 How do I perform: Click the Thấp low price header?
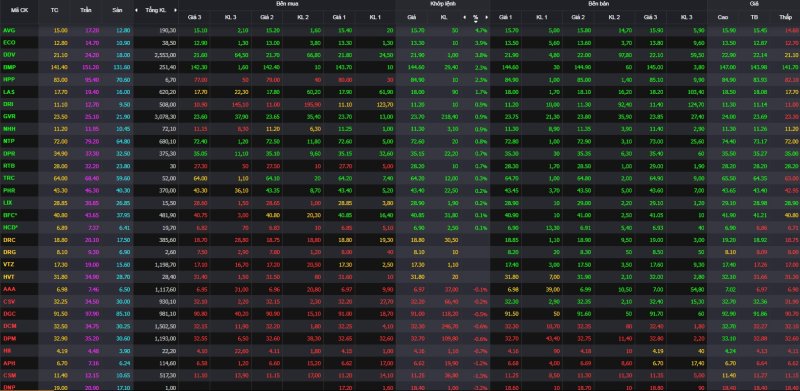tap(785, 17)
